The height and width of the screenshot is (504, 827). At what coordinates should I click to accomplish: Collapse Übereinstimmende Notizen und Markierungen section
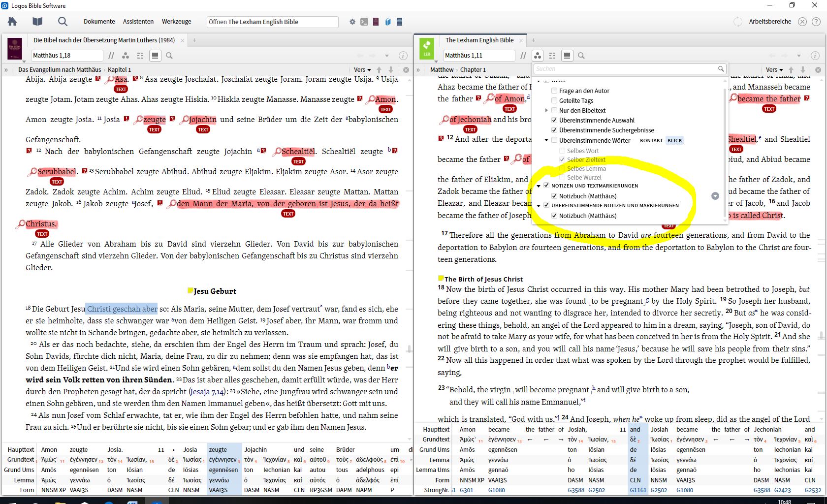(539, 206)
